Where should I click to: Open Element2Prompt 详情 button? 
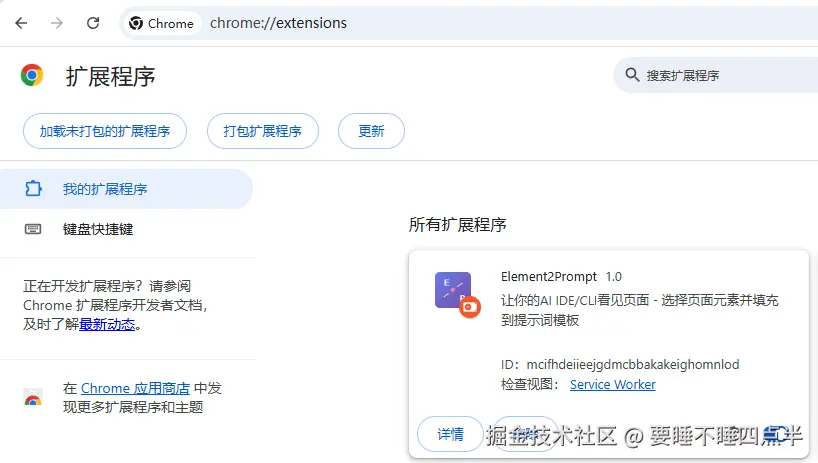pyautogui.click(x=450, y=434)
